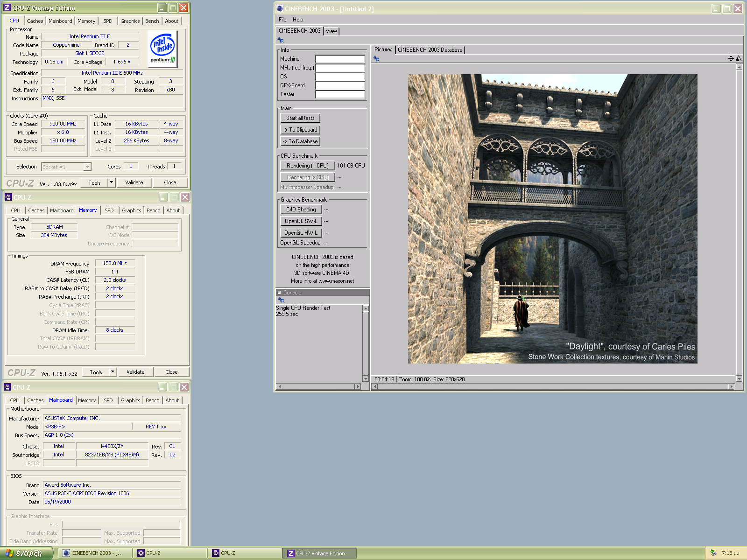Open SPD tab in CPU-Z Memory window
This screenshot has width=747, height=560.
109,210
